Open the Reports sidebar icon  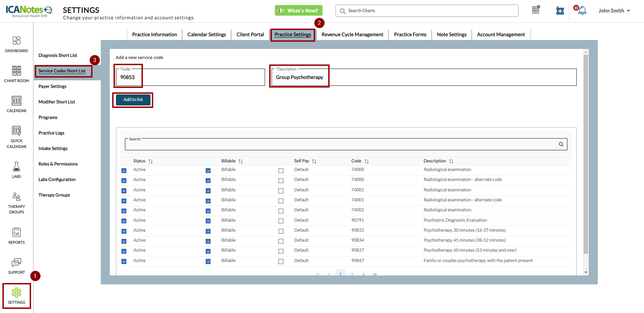coord(17,233)
